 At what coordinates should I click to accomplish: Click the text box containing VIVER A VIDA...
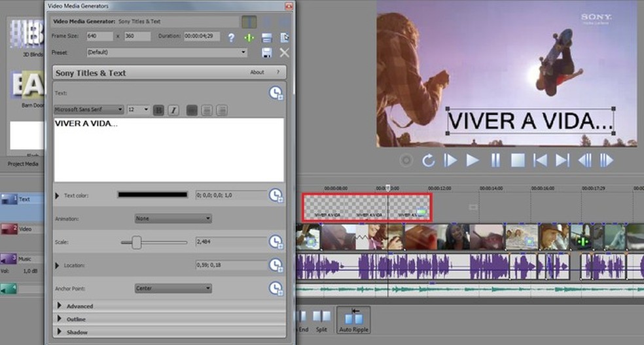click(169, 150)
